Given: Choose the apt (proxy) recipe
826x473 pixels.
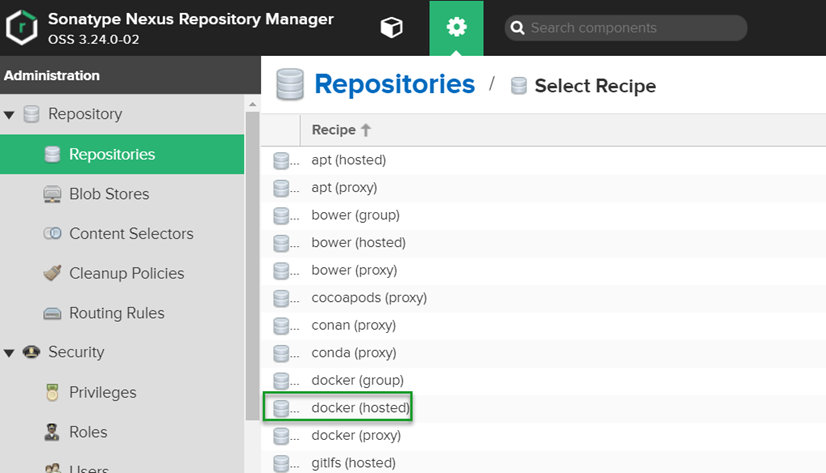Looking at the screenshot, I should click(344, 187).
